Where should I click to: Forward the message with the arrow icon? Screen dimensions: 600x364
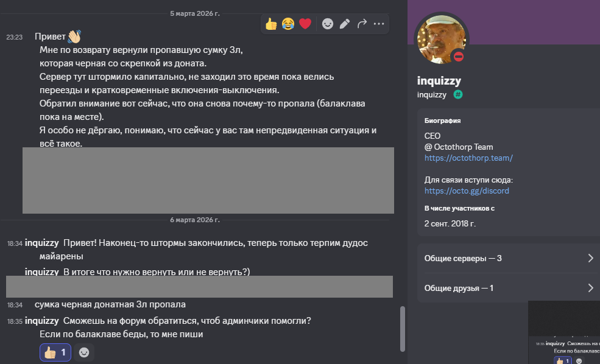coord(362,24)
